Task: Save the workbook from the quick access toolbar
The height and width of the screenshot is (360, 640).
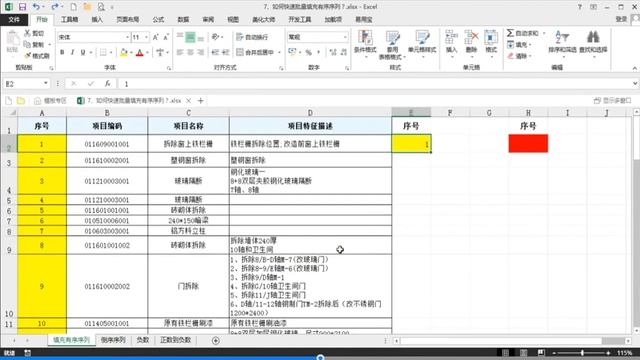Action: point(22,7)
